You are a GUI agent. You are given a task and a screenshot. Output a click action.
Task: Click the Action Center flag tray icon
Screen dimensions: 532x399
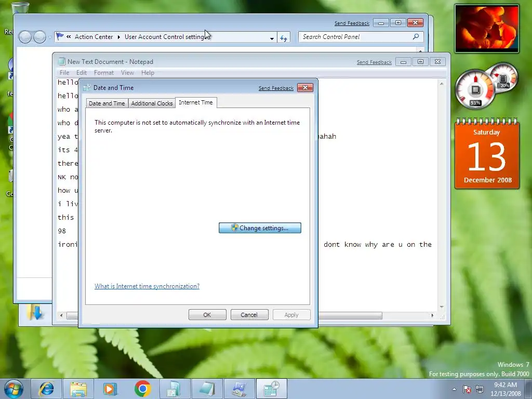467,389
